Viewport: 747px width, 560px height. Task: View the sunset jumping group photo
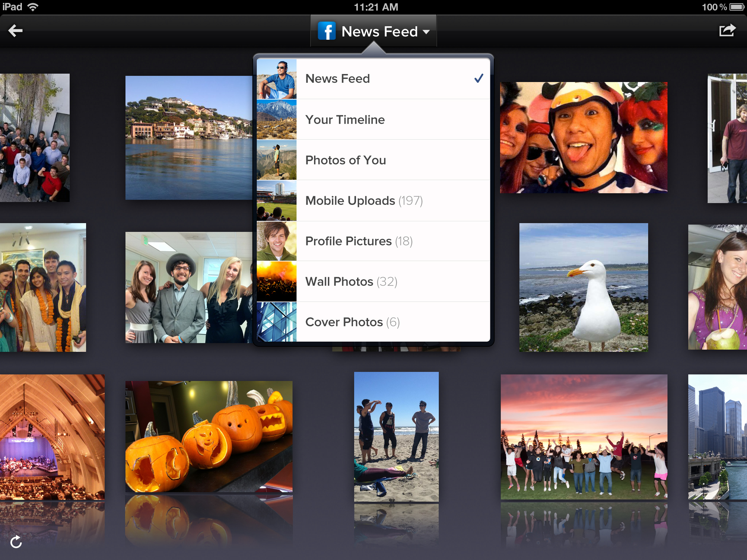(584, 436)
